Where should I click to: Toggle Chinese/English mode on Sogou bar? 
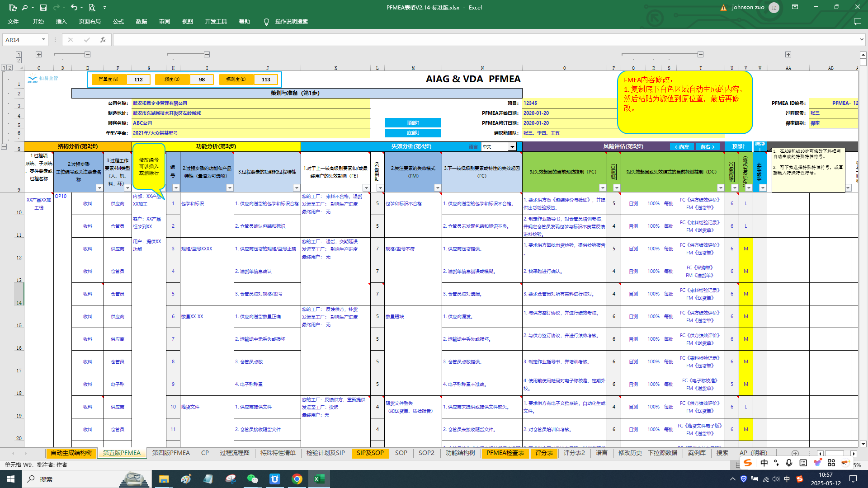[x=764, y=463]
